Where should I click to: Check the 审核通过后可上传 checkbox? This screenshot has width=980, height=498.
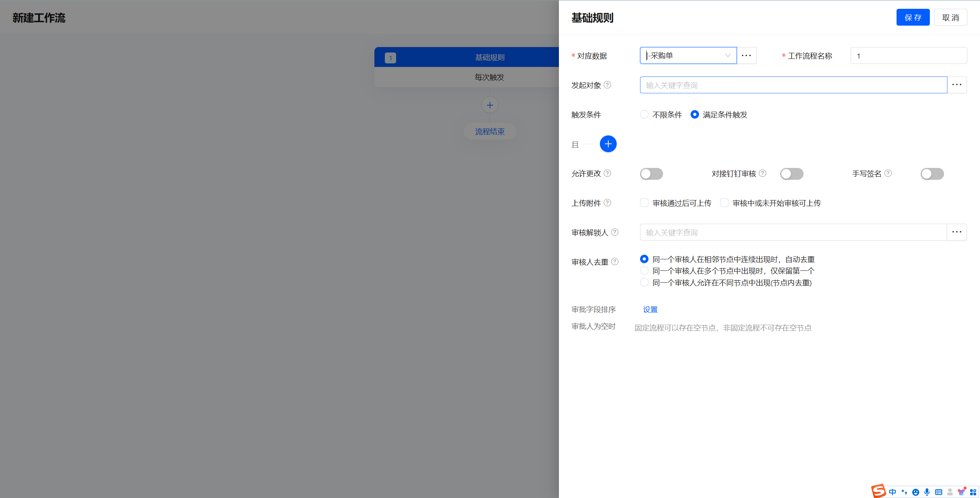[x=644, y=203]
